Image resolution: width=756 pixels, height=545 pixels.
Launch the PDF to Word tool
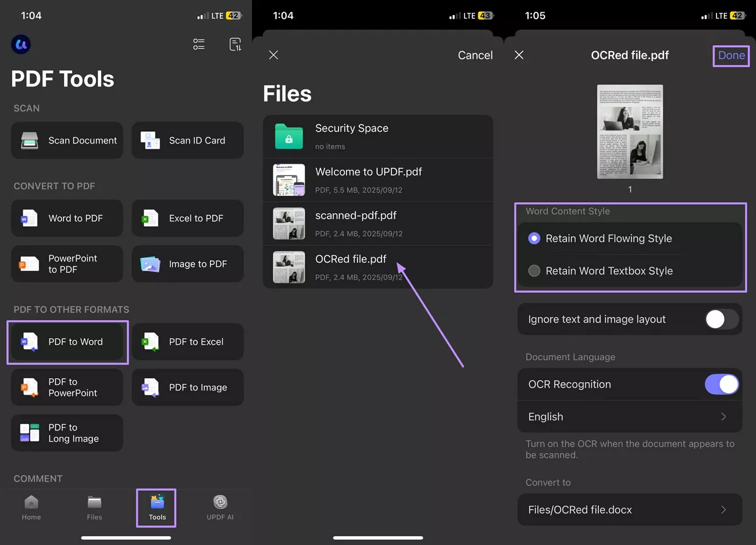click(x=67, y=342)
